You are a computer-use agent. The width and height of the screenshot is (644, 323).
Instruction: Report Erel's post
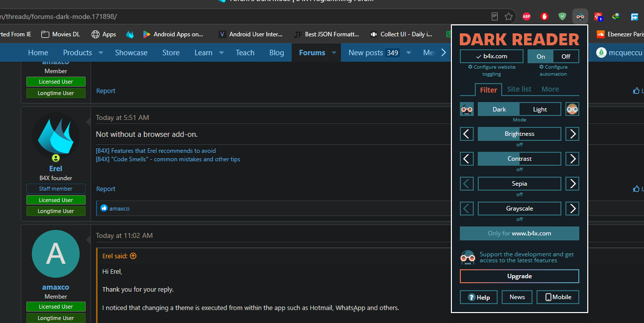(x=106, y=189)
